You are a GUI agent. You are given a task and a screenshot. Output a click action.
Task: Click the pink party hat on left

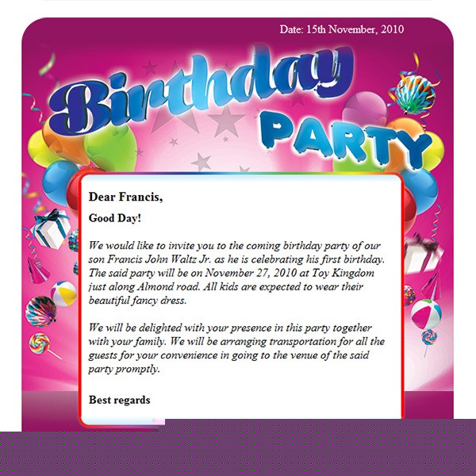(37, 271)
